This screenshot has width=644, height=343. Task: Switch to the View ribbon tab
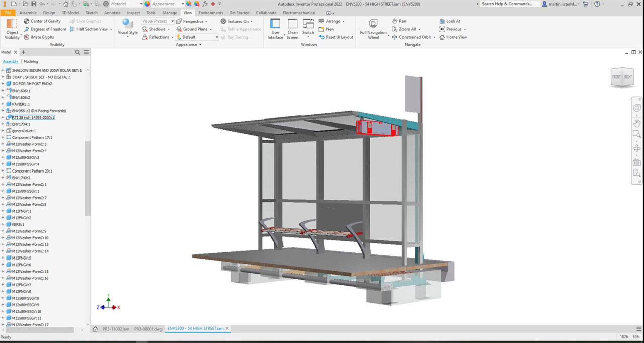(187, 13)
